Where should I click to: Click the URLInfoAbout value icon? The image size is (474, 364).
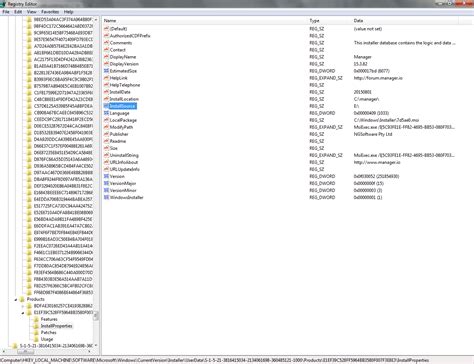(106, 162)
